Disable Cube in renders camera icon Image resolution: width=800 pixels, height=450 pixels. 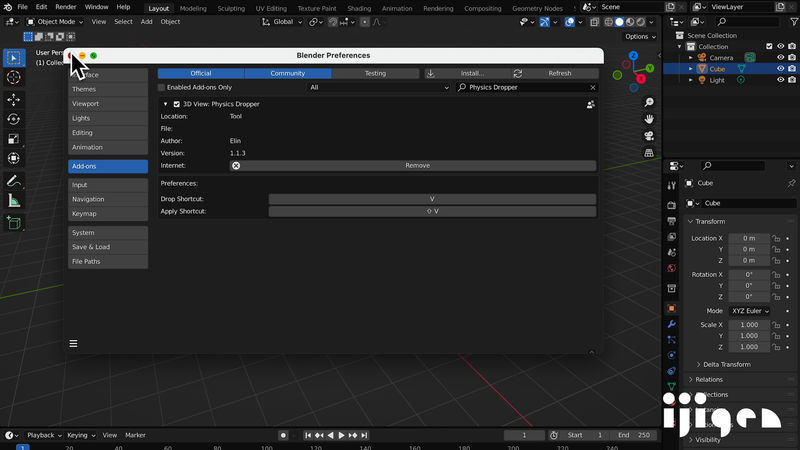click(792, 68)
